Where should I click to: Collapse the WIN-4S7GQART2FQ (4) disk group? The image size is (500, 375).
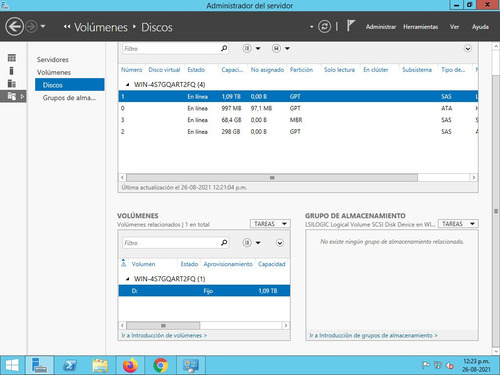coord(127,85)
